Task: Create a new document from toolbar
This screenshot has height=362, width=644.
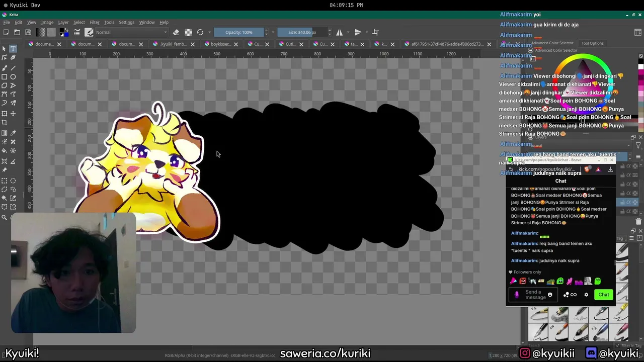Action: click(6, 32)
